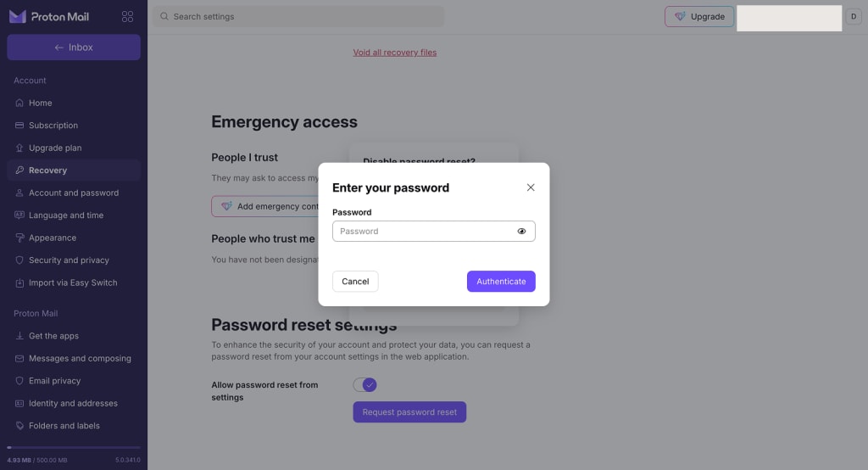Click the storage usage progress bar
The image size is (868, 470).
click(74, 447)
